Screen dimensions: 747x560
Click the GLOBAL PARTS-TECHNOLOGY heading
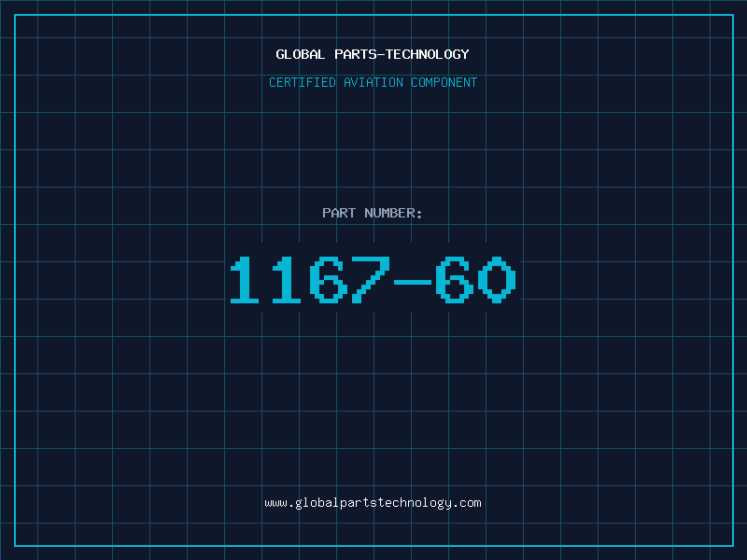pyautogui.click(x=373, y=54)
